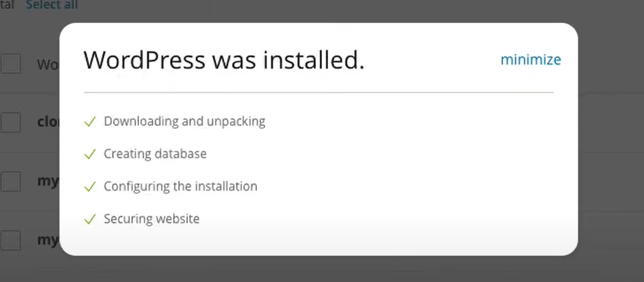The width and height of the screenshot is (644, 282).
Task: Click the 'Securing website' step label
Action: [151, 220]
